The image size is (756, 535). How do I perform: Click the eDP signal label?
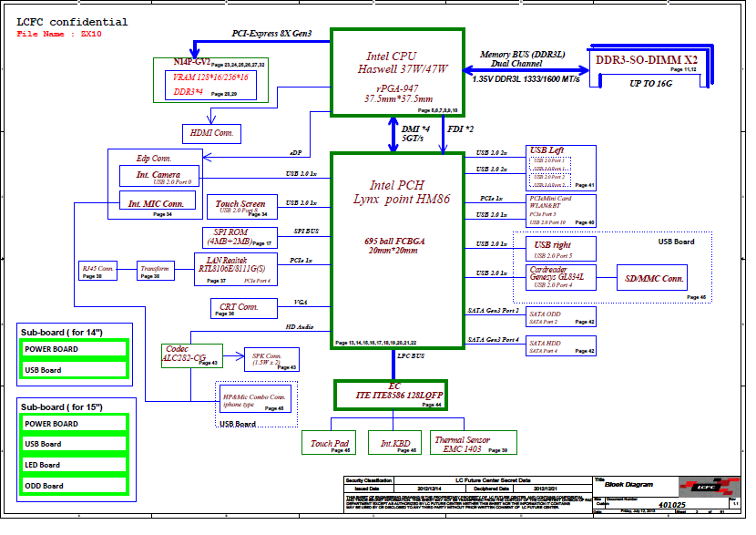295,153
